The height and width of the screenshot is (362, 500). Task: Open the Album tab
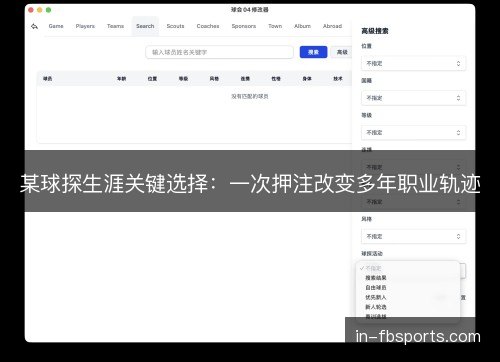pyautogui.click(x=302, y=26)
